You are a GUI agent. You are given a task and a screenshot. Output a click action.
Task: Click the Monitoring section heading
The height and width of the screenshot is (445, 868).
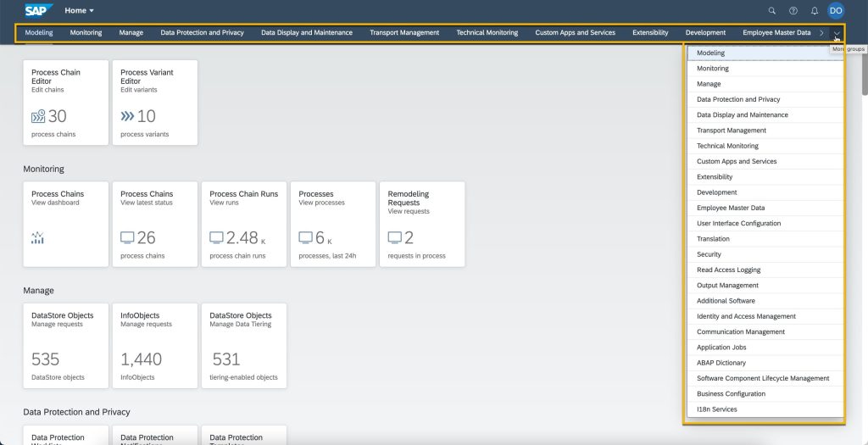[x=44, y=169]
